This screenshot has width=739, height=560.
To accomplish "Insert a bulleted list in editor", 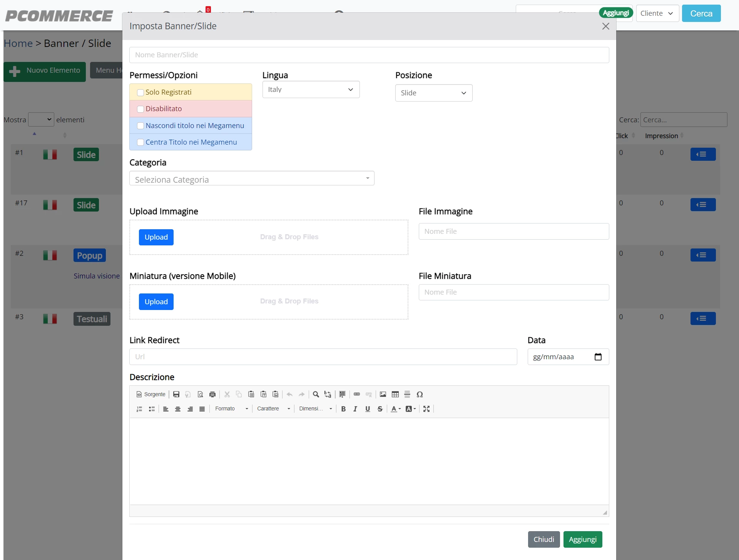I will pyautogui.click(x=152, y=409).
